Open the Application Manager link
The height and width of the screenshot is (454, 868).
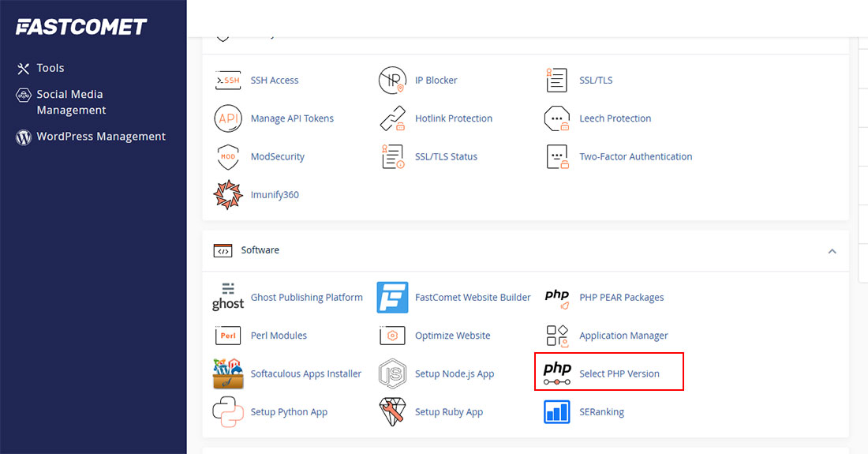click(x=623, y=336)
